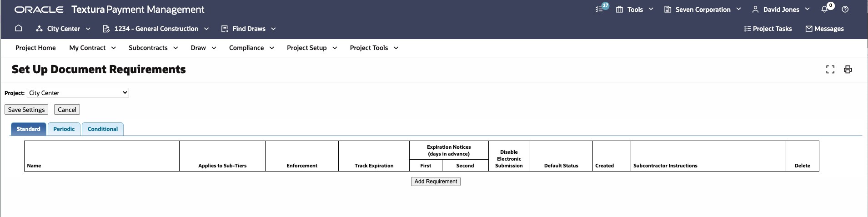
Task: Open the Compliance menu
Action: (251, 48)
